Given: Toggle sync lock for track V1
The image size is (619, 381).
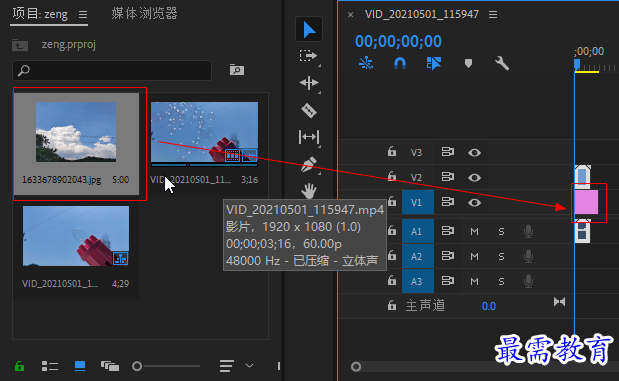Looking at the screenshot, I should [448, 202].
